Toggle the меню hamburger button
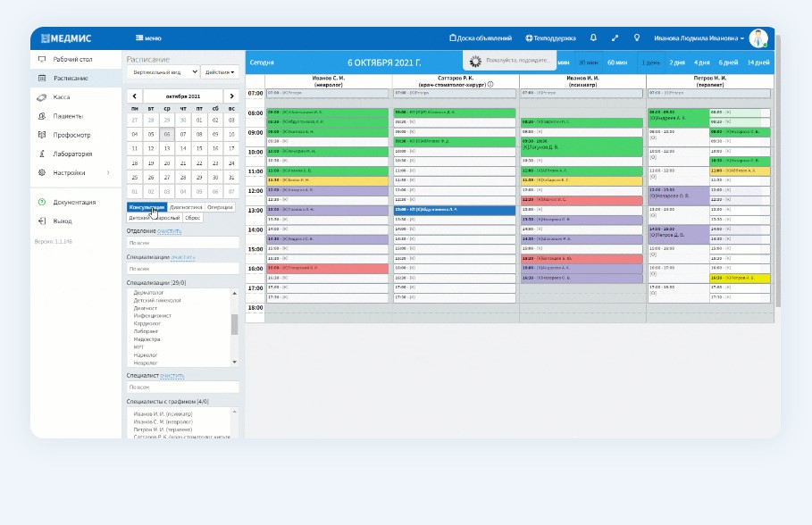 148,38
